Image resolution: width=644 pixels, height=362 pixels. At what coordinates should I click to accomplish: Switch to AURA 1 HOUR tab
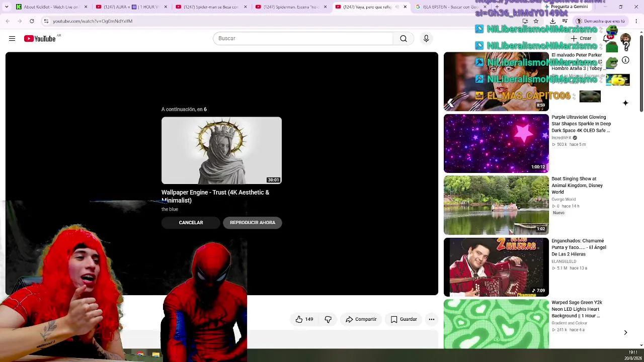point(131,7)
